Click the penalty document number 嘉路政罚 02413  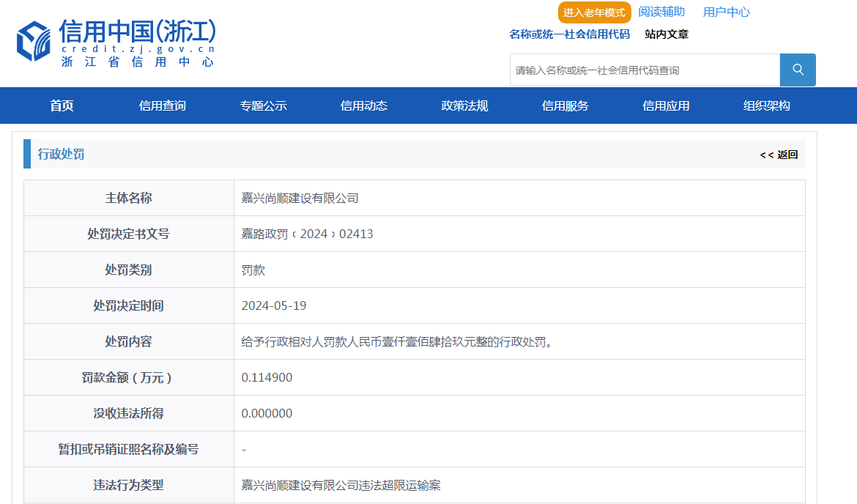click(308, 234)
